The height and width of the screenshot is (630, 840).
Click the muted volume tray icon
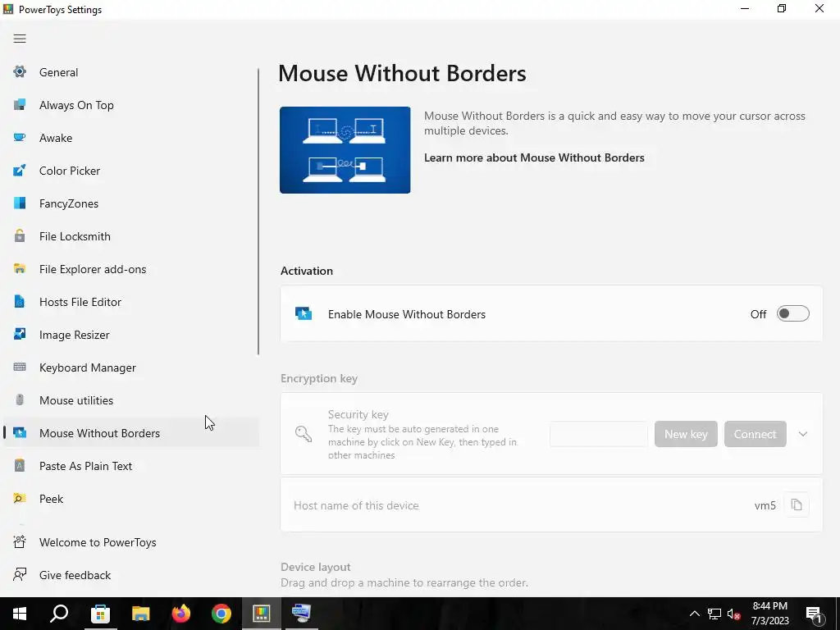733,614
